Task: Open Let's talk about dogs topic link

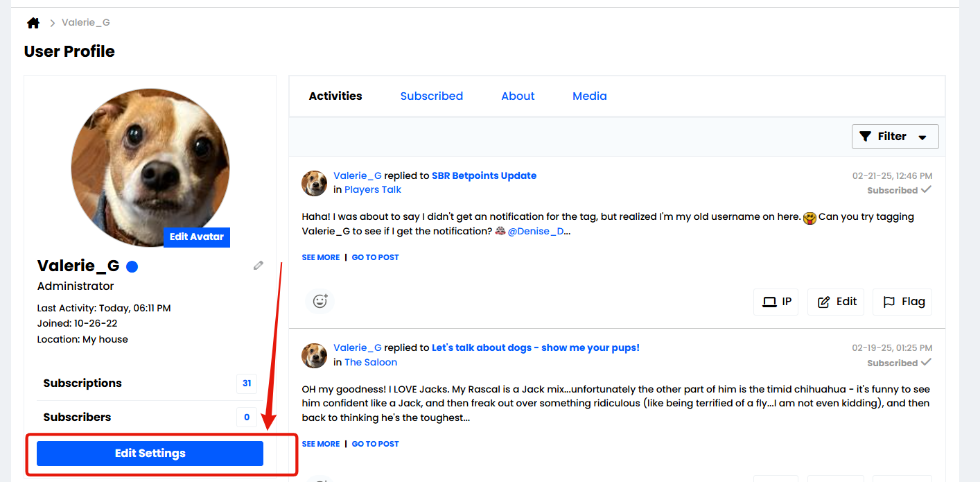Action: click(x=536, y=347)
